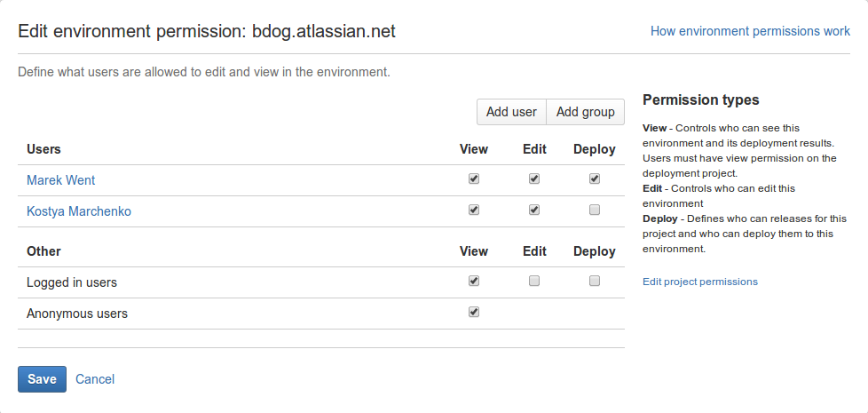868x413 pixels.
Task: Open Edit project permissions link
Action: click(x=699, y=282)
